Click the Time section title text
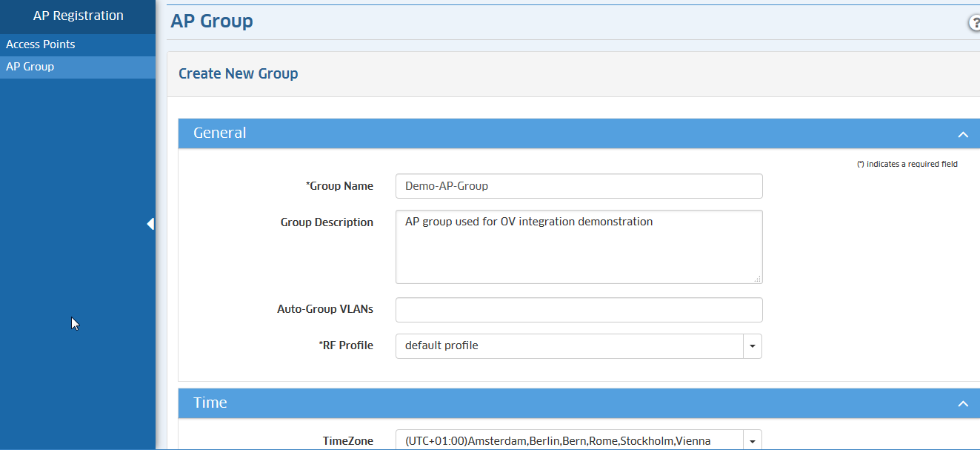 pyautogui.click(x=210, y=403)
